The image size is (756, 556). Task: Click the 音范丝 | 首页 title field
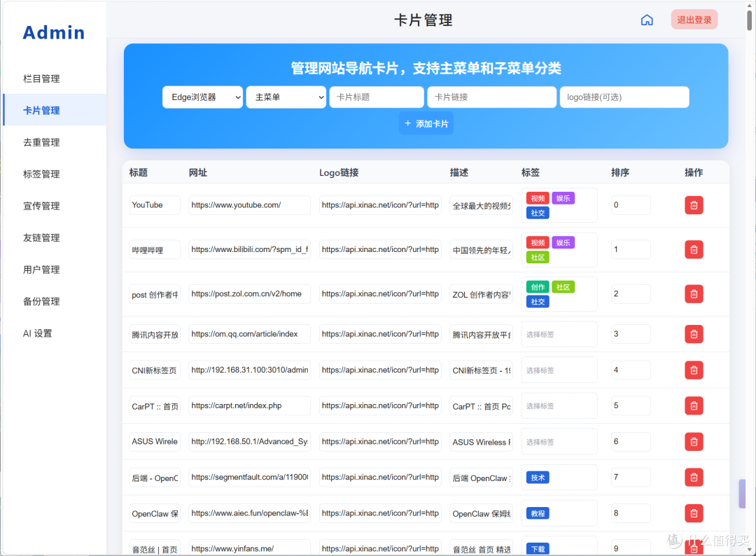coord(155,548)
